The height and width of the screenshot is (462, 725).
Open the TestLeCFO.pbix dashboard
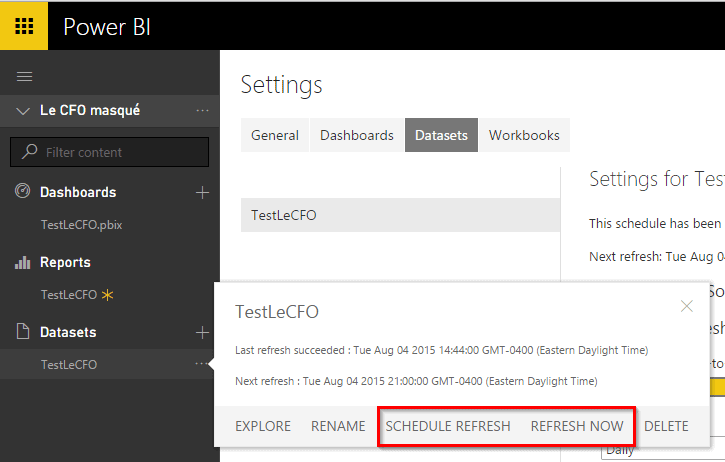(x=81, y=224)
